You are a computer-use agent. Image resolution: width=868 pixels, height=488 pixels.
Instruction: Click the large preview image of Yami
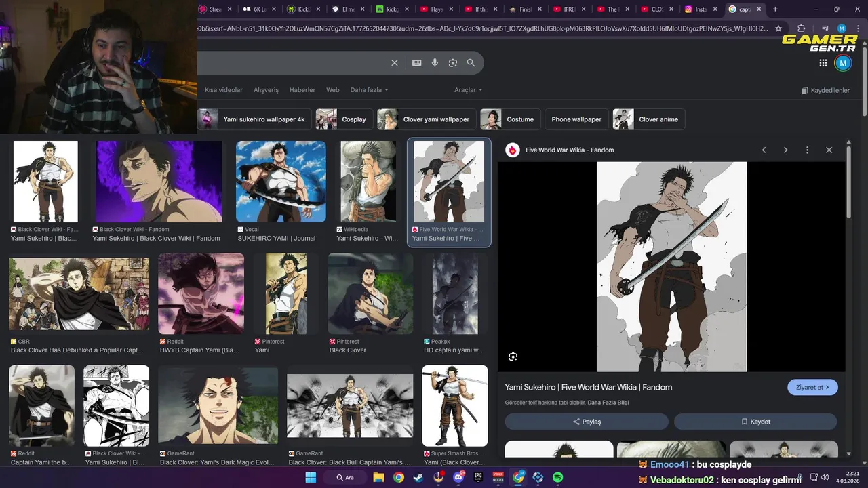tap(671, 266)
